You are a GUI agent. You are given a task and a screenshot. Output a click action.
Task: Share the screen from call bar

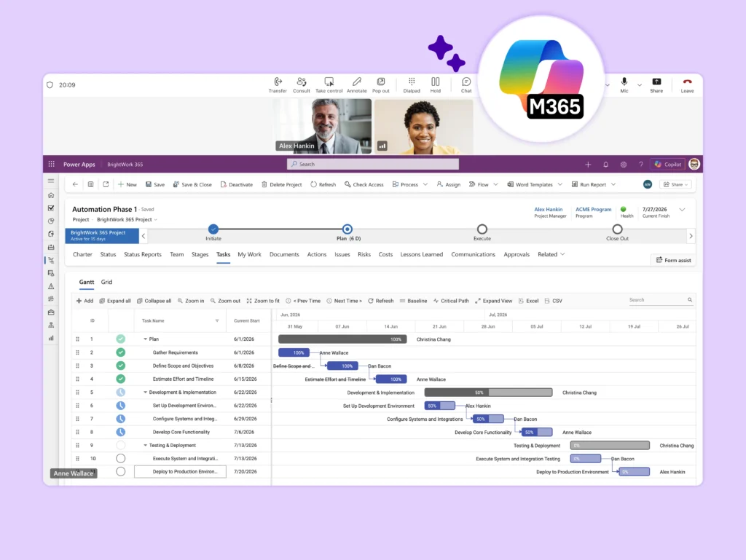click(656, 84)
